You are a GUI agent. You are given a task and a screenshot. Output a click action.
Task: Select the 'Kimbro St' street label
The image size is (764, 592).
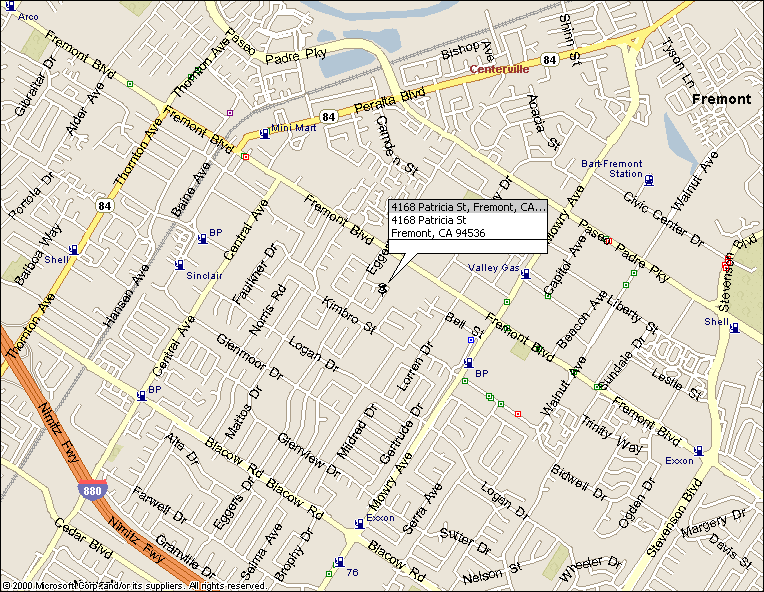pyautogui.click(x=348, y=316)
